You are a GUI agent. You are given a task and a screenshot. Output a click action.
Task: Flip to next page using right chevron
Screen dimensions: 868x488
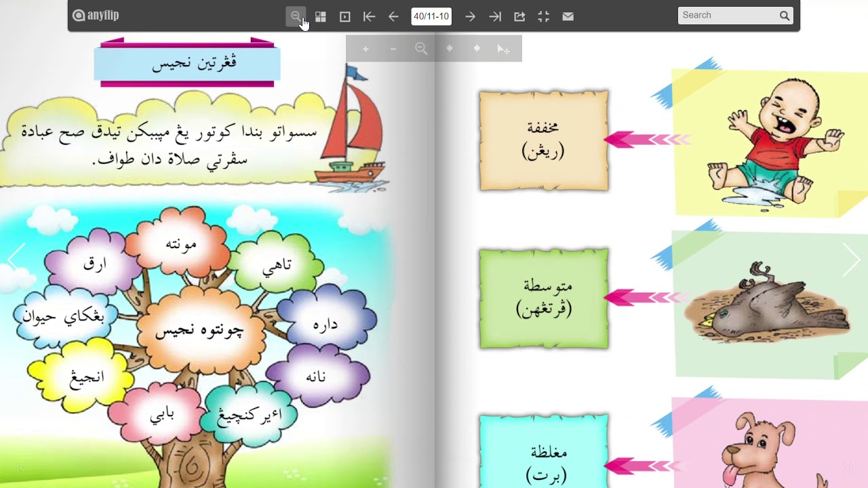(851, 259)
